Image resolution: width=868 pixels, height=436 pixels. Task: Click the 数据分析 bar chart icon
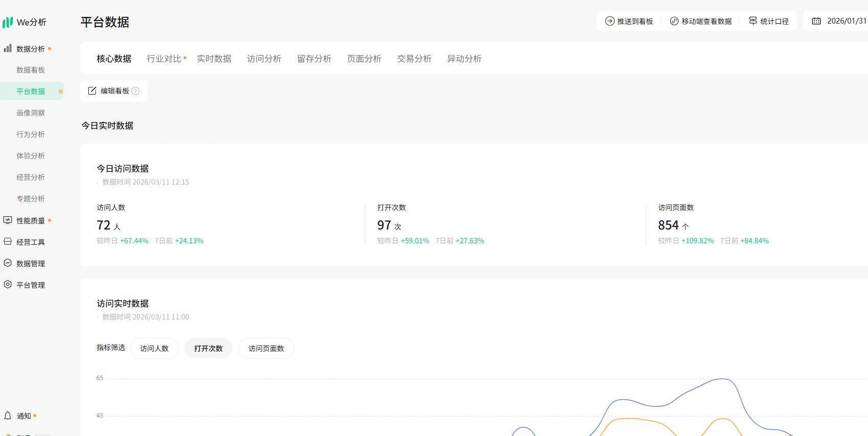(8, 49)
